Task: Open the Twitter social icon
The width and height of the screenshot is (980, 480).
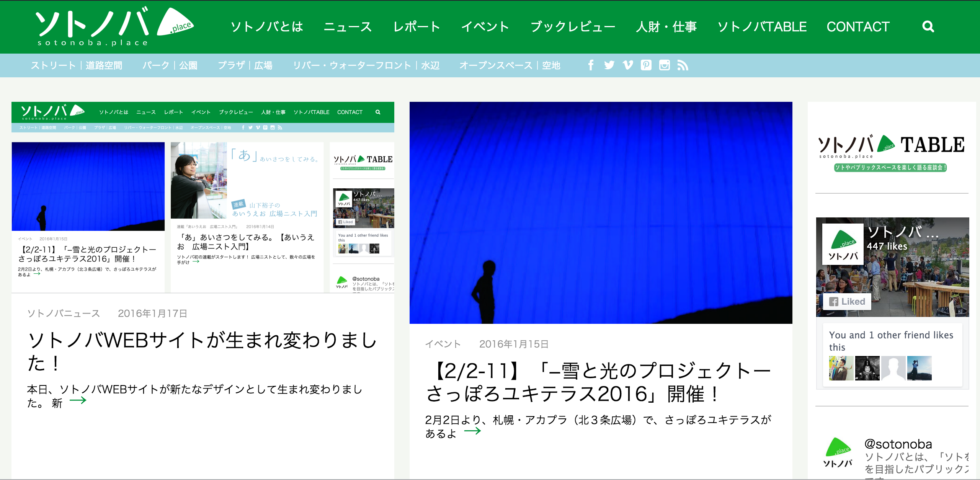Action: click(x=609, y=65)
